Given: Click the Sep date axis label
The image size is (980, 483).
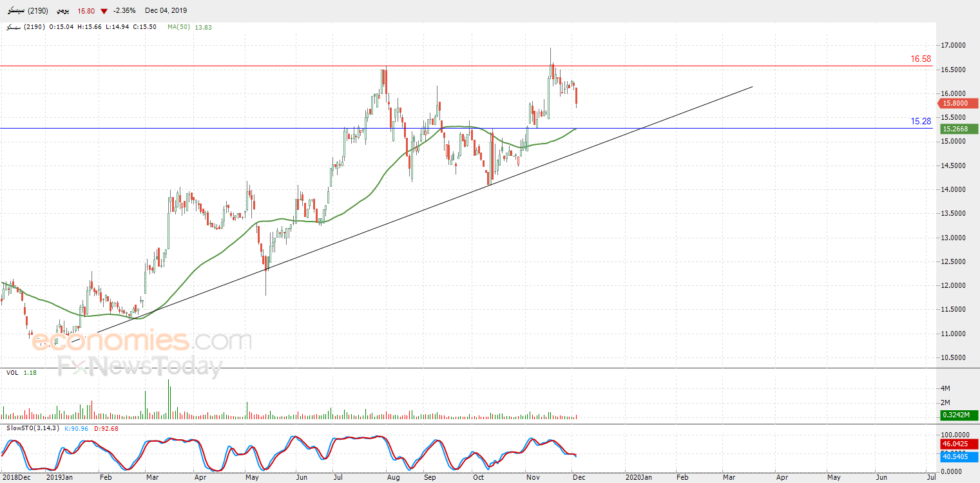Looking at the screenshot, I should [x=430, y=478].
